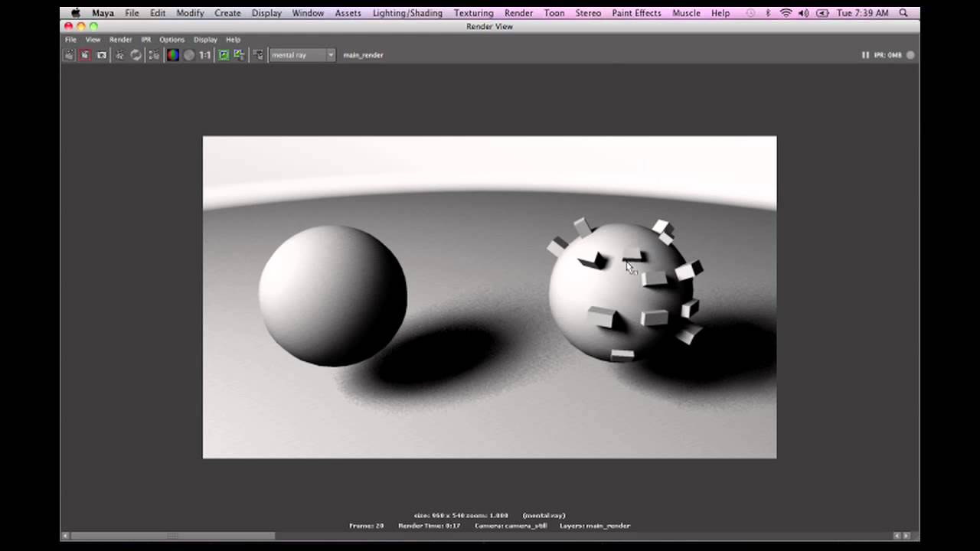Toggle Display Alpha channel gray circle

click(x=189, y=55)
